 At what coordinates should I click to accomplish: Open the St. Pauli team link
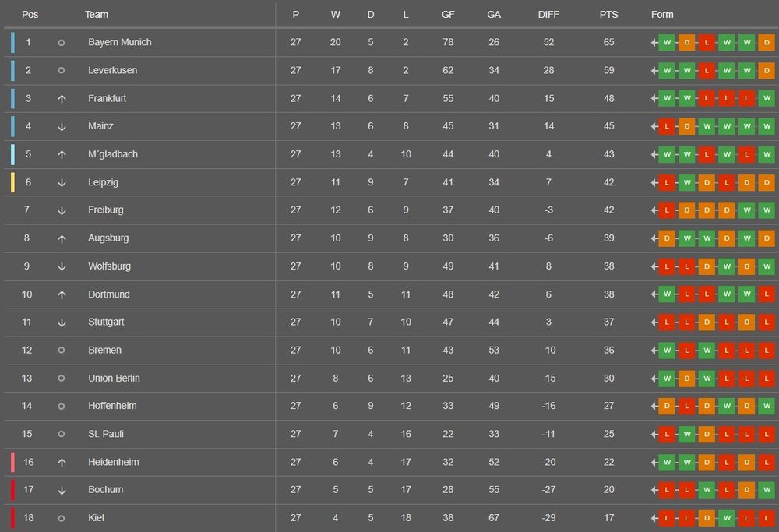tap(106, 434)
